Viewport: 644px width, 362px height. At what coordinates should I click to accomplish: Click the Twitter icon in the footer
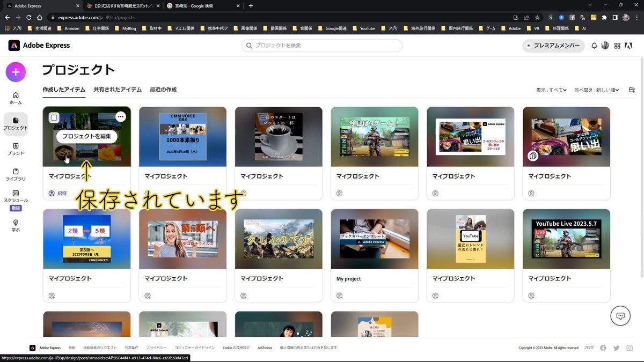coord(616,348)
